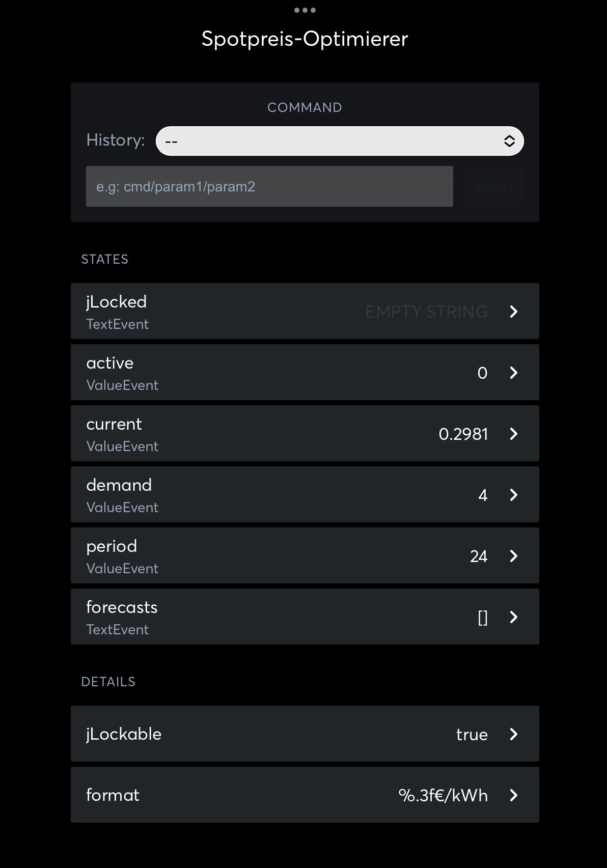The height and width of the screenshot is (868, 607).
Task: Click chevron arrow on jLocked row
Action: (x=514, y=312)
